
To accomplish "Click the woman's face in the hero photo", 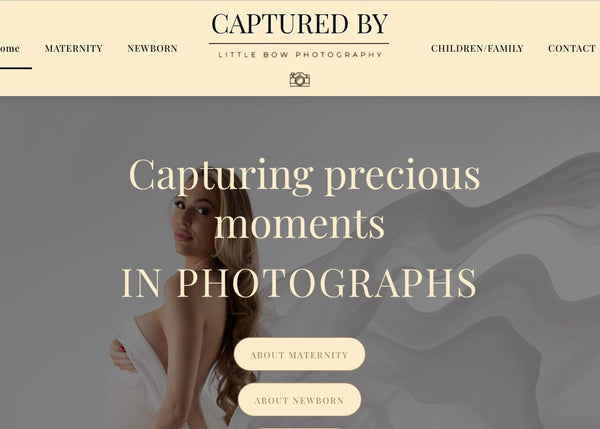I will [x=190, y=222].
